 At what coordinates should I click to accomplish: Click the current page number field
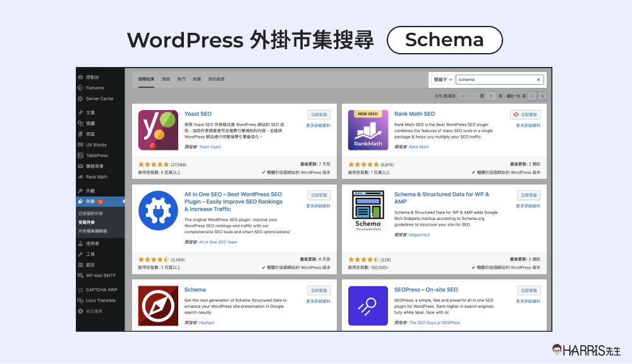(490, 96)
